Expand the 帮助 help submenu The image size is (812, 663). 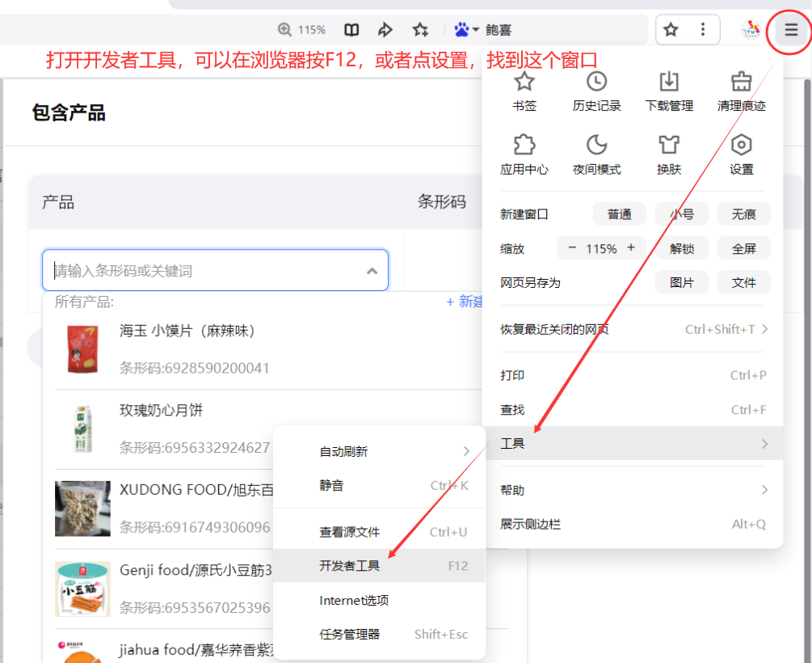[633, 490]
